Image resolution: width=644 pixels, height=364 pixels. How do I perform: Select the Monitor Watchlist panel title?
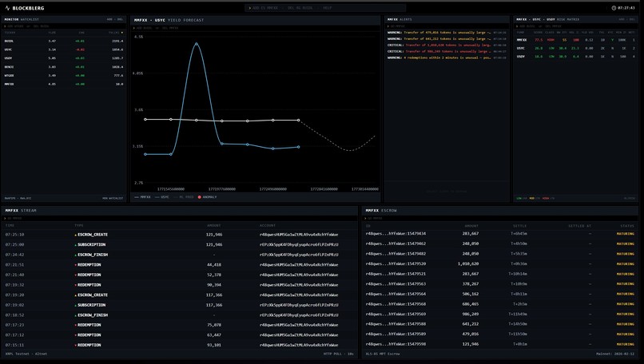tap(22, 19)
